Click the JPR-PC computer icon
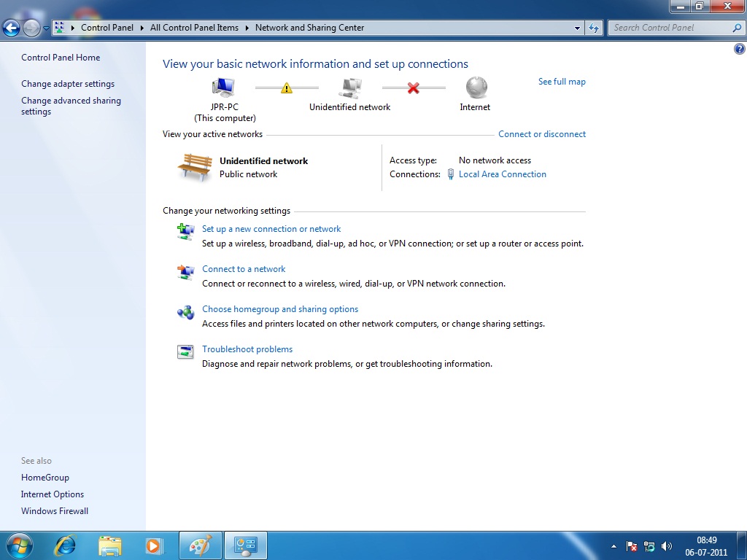The height and width of the screenshot is (560, 747). click(223, 88)
